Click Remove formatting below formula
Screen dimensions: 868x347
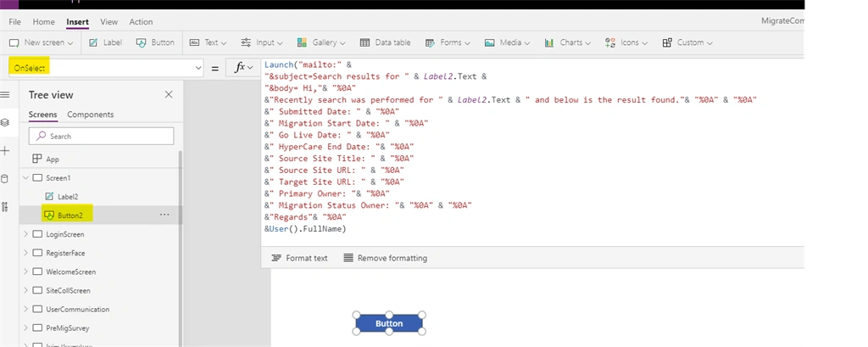click(386, 258)
